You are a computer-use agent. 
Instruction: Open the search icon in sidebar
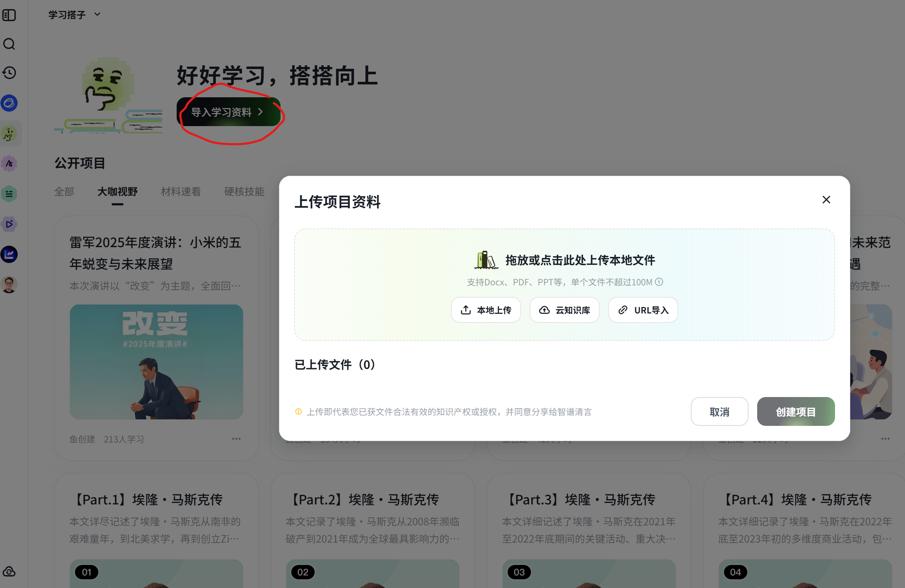pyautogui.click(x=9, y=44)
